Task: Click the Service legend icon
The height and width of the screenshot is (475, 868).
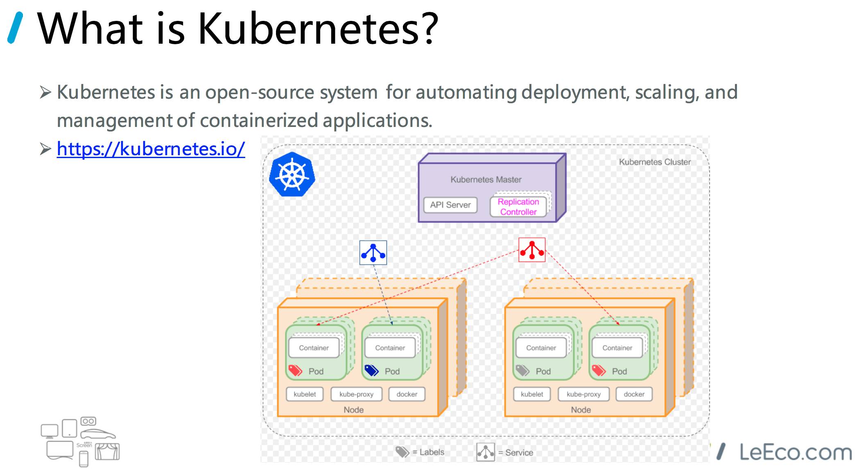Action: click(486, 452)
